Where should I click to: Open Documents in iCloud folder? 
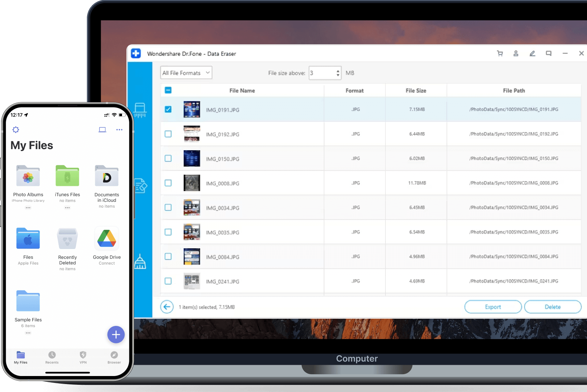point(107,176)
